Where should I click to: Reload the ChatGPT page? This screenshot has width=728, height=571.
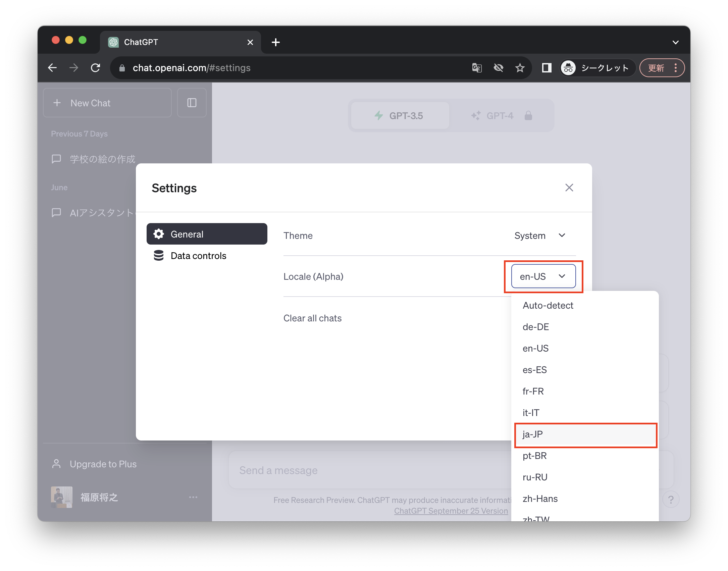click(x=96, y=68)
